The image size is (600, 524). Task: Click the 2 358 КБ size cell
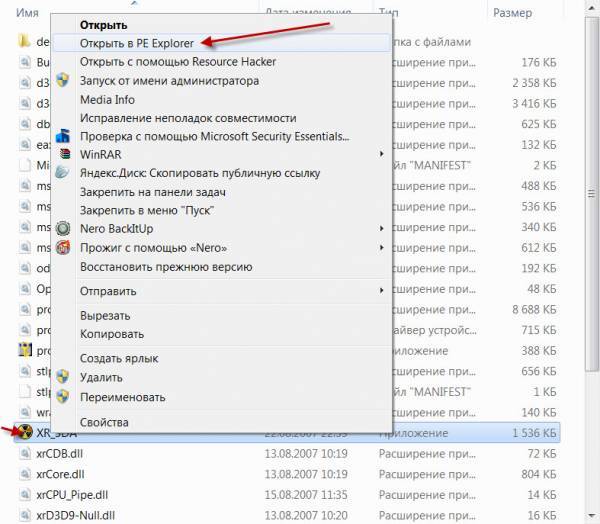click(534, 83)
